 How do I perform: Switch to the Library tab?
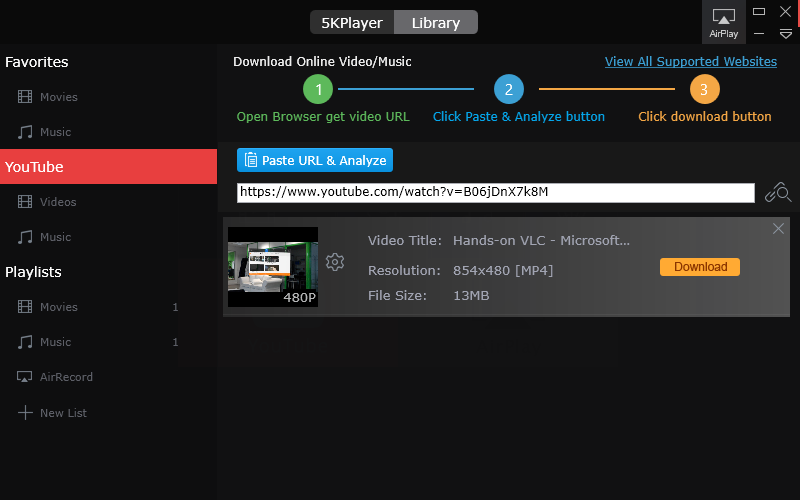click(436, 22)
